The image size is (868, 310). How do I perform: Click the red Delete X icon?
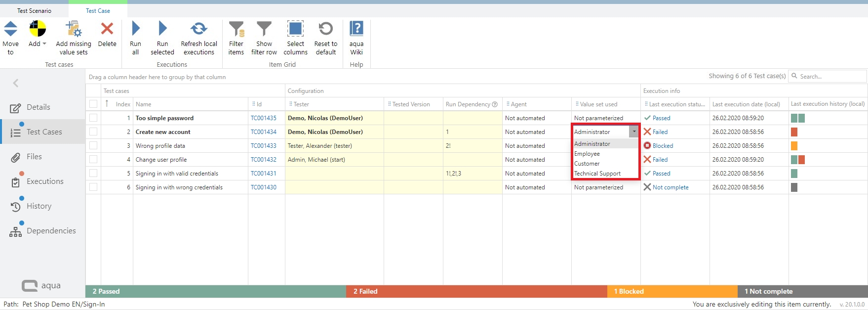pyautogui.click(x=107, y=29)
